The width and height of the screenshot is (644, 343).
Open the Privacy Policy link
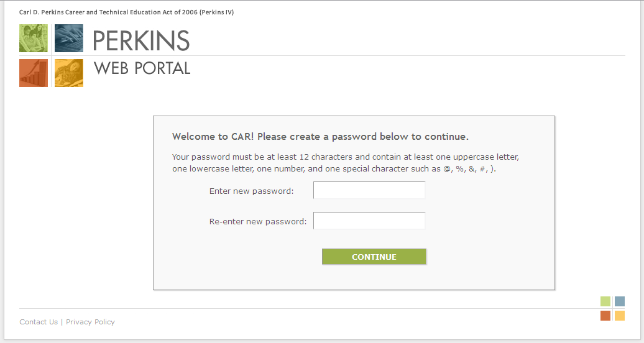(90, 322)
